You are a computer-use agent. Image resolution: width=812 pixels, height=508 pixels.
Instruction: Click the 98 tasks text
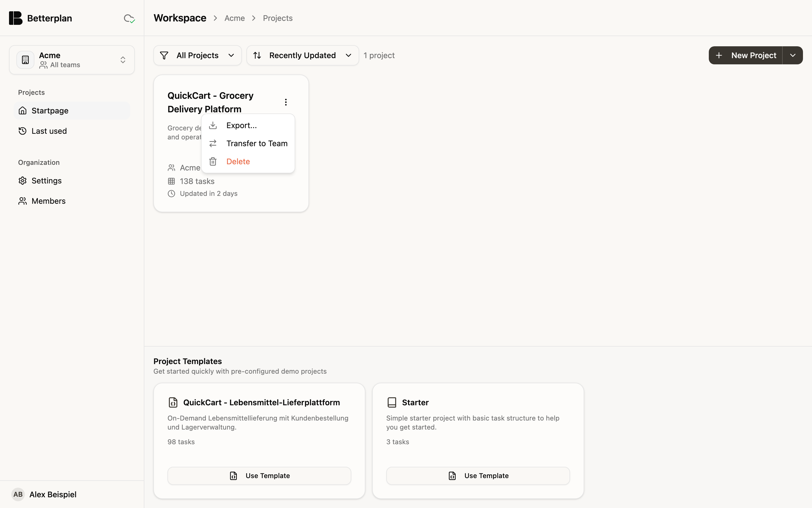[181, 442]
